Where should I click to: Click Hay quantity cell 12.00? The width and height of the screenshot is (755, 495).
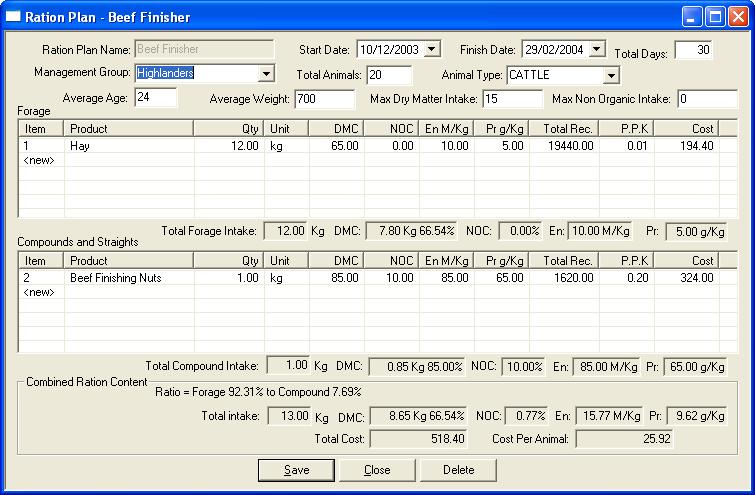[229, 145]
